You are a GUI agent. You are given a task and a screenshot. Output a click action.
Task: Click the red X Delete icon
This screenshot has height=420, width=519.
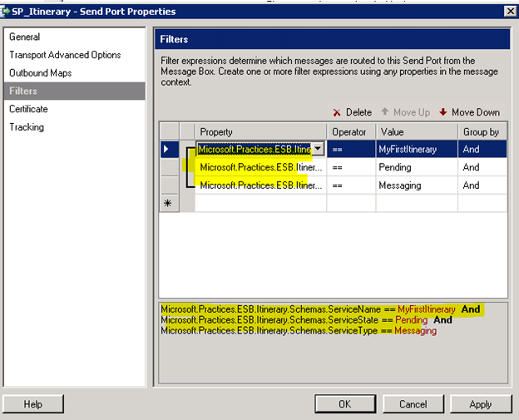(337, 112)
